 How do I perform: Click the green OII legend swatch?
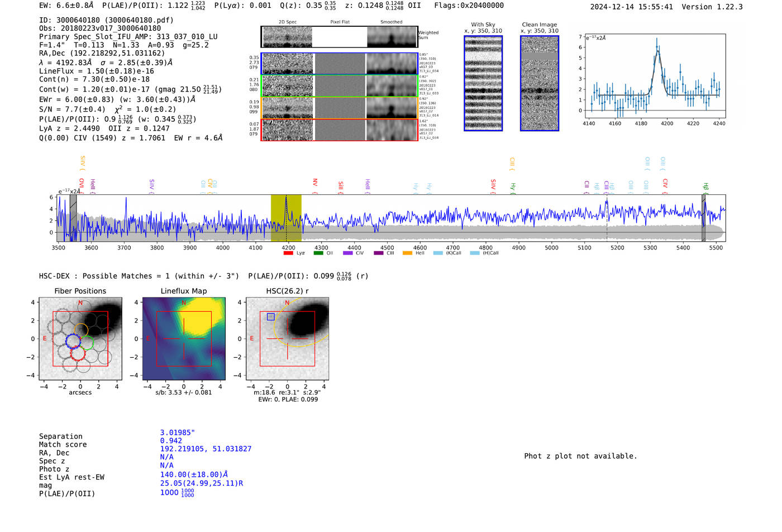click(x=318, y=253)
